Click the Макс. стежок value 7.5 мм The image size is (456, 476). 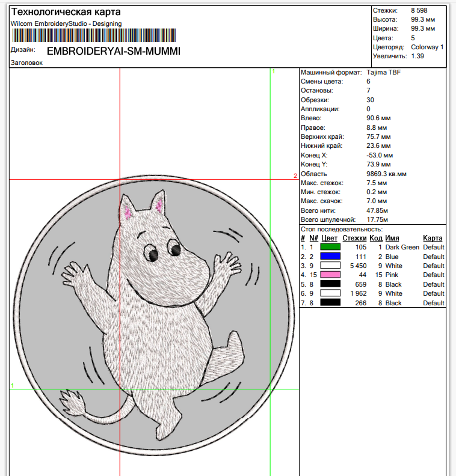pos(377,183)
